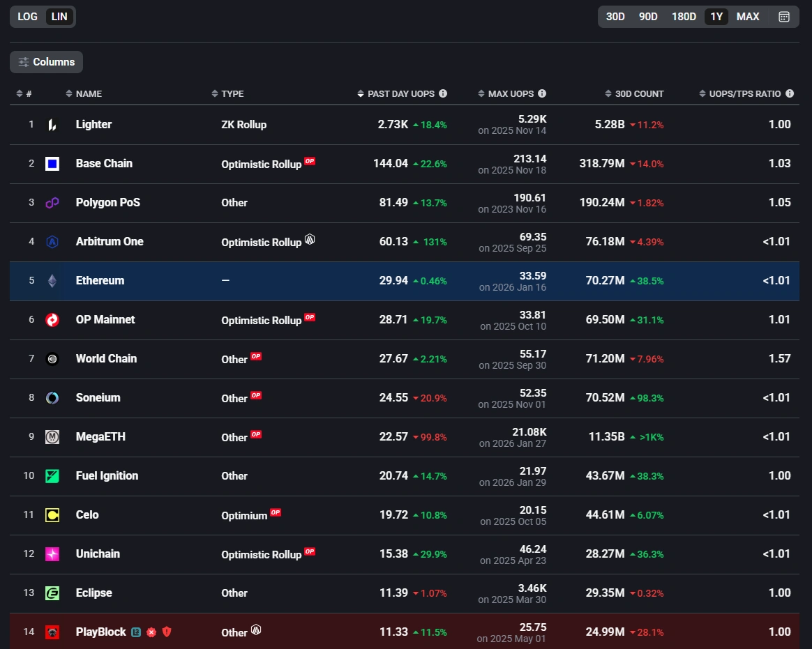Screen dimensions: 812x649
Task: Sort by TYPE column header
Action: (232, 93)
